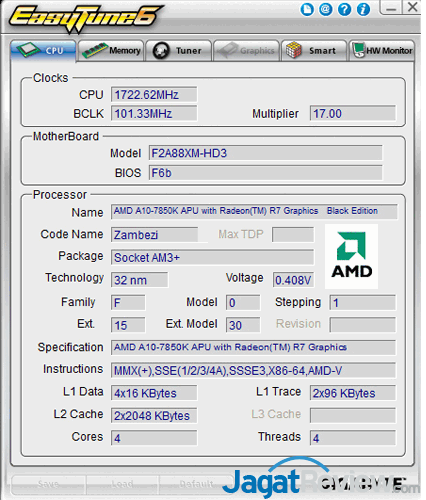The height and width of the screenshot is (500, 426).
Task: Click the Specification field
Action: (x=253, y=348)
